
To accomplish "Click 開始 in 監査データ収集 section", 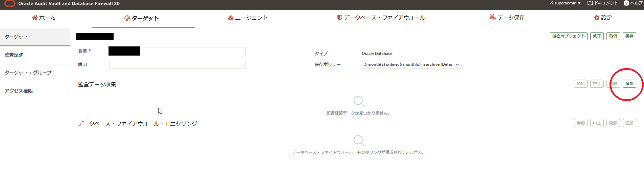I will pyautogui.click(x=581, y=84).
